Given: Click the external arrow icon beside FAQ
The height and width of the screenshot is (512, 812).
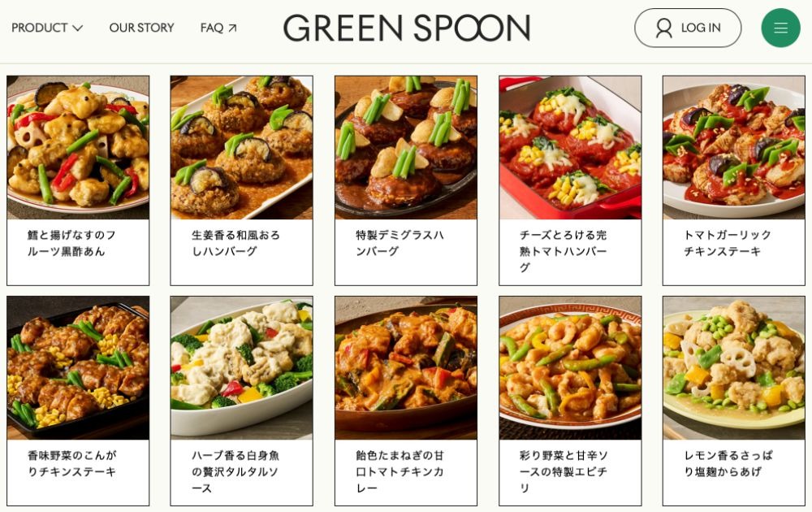Looking at the screenshot, I should coord(232,28).
